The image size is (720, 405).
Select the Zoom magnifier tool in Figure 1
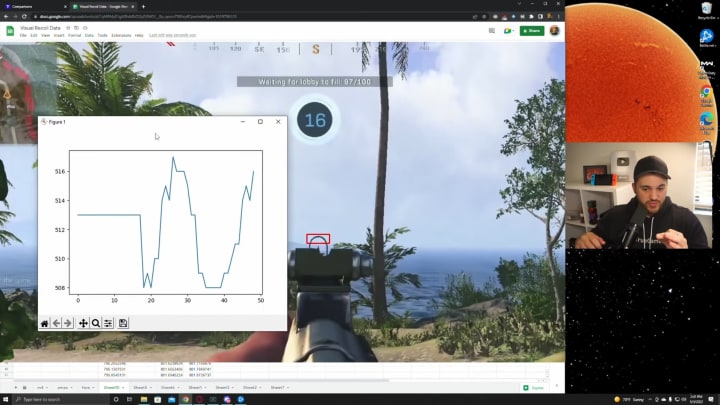point(96,323)
